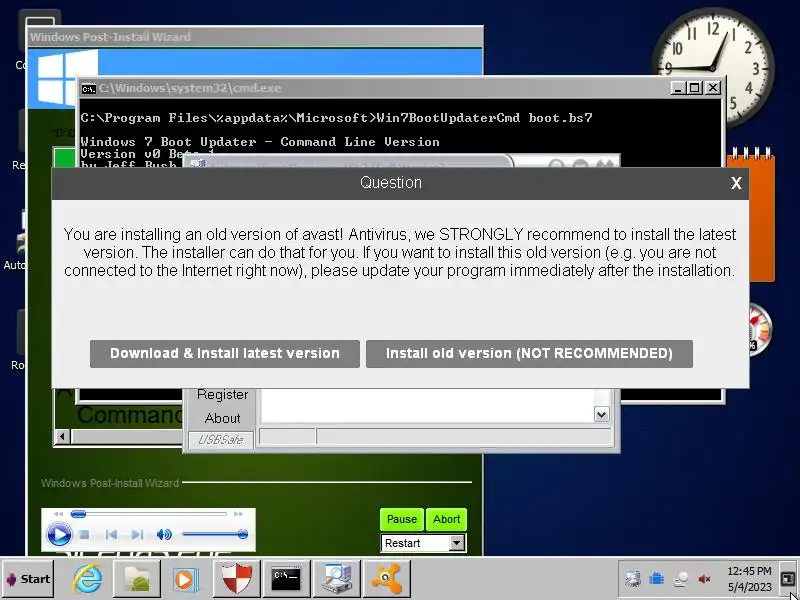800x600 pixels.
Task: Click the cmd.exe title bar icon
Action: 88,89
